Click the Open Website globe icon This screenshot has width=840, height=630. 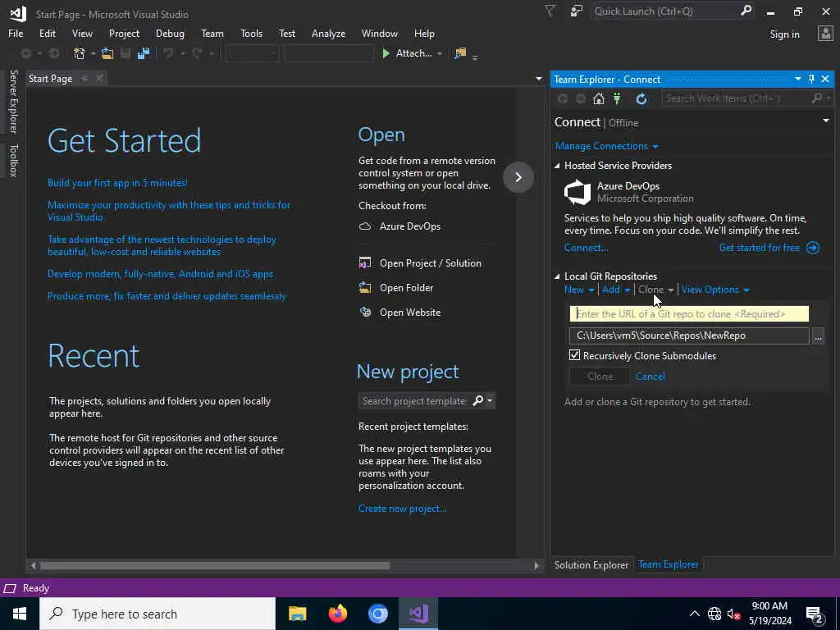(365, 313)
